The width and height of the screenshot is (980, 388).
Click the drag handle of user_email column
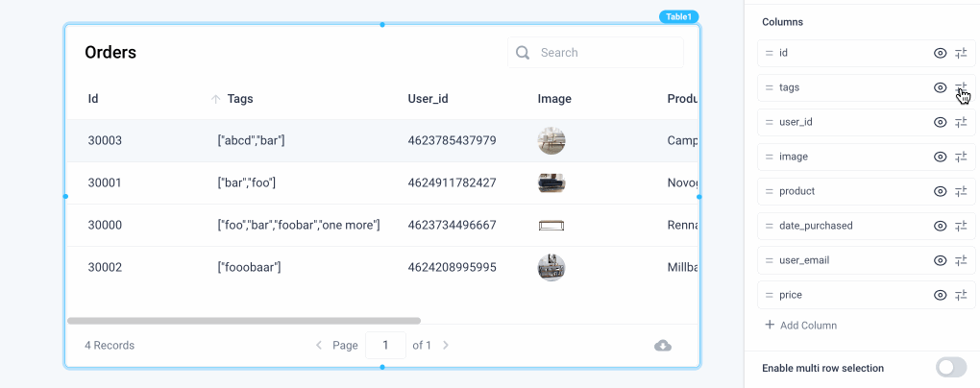tap(770, 260)
